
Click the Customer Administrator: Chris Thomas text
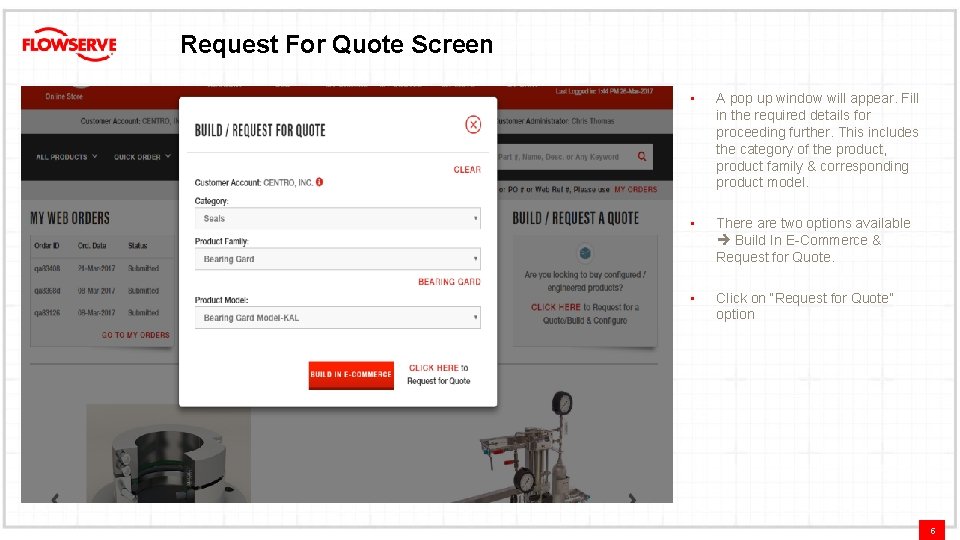click(x=555, y=121)
